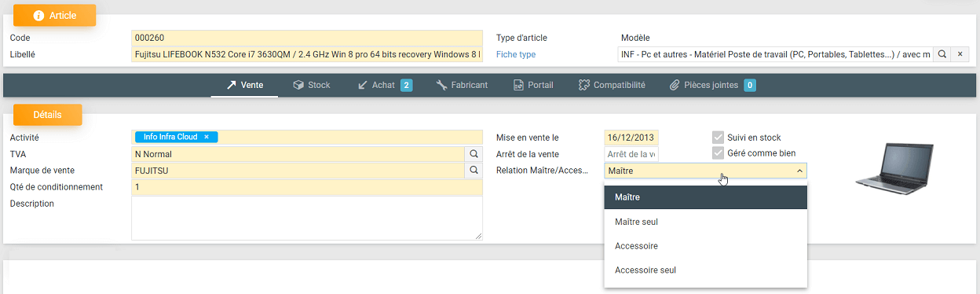Click the Article info icon
980x294 pixels.
tap(38, 16)
